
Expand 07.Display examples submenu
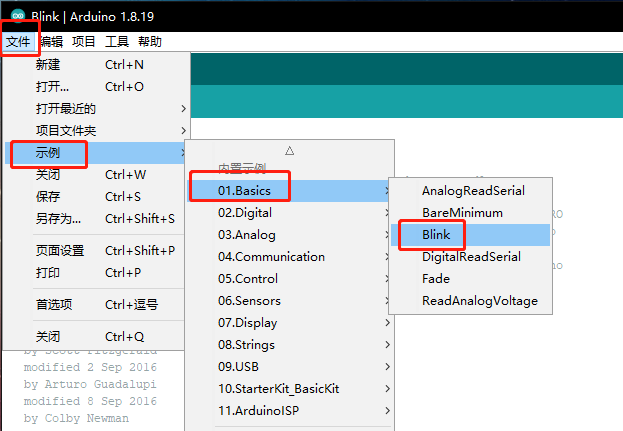point(290,323)
